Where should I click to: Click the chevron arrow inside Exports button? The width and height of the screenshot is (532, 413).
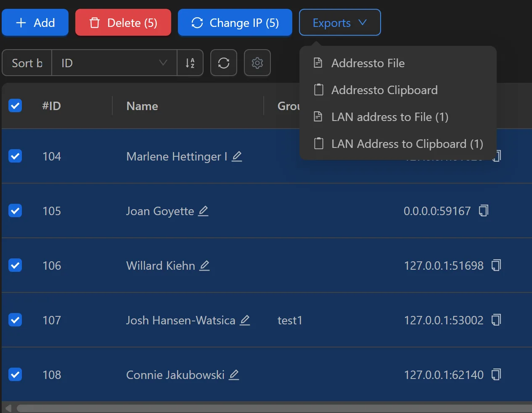(x=363, y=22)
